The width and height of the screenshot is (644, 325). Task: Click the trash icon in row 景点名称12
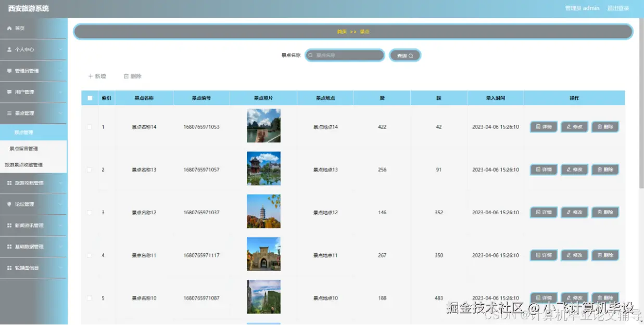tap(600, 212)
